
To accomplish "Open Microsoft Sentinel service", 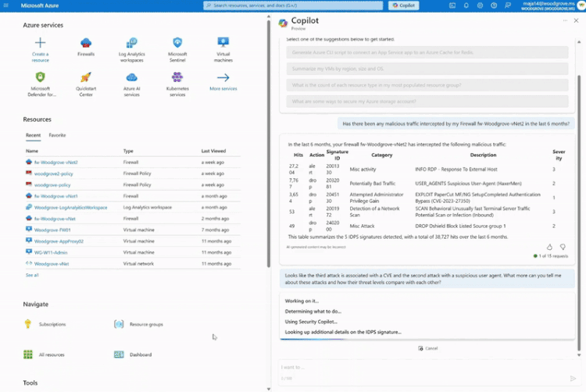I will tap(177, 50).
